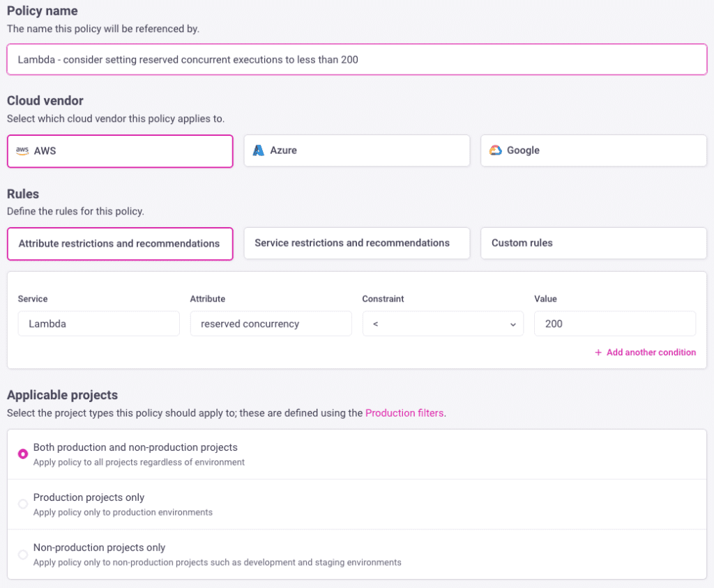
Task: Click text 'Apply policy only to production environments'
Action: click(123, 513)
